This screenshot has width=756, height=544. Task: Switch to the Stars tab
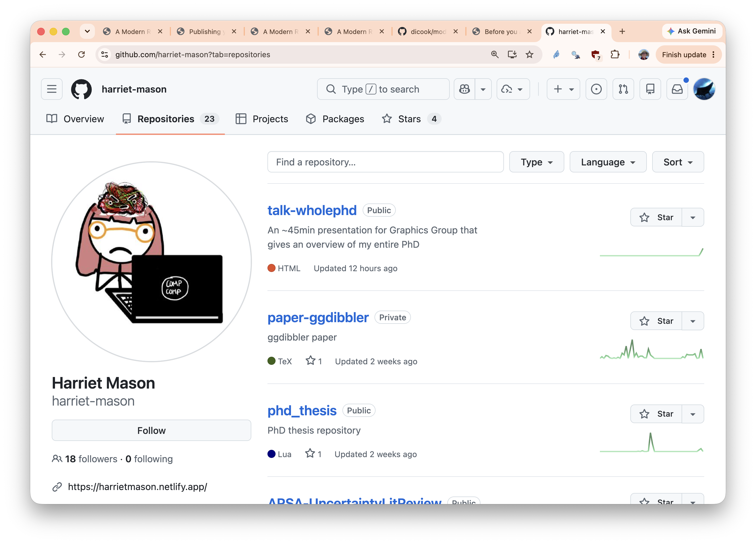(411, 119)
